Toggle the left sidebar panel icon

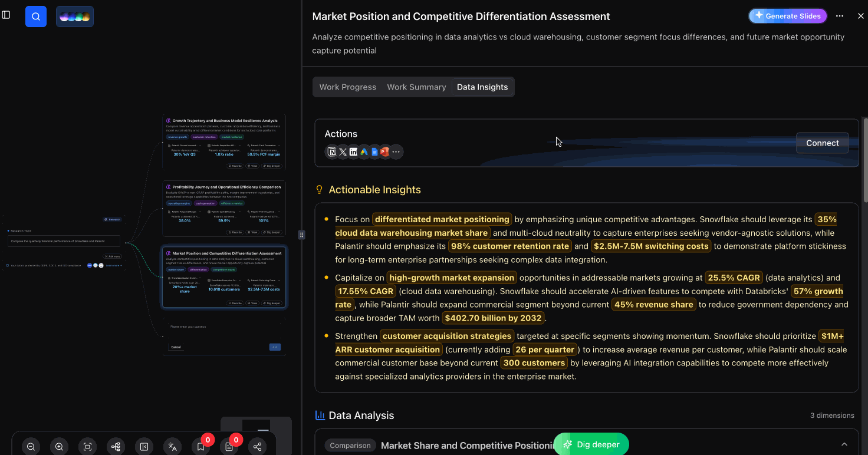point(6,15)
